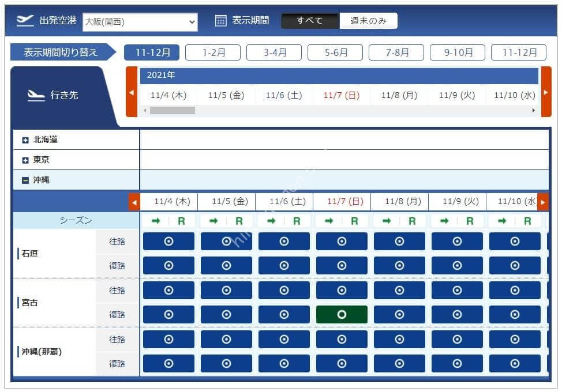Image resolution: width=562 pixels, height=392 pixels.
Task: Switch to the 1-2月 period tab
Action: coord(213,52)
